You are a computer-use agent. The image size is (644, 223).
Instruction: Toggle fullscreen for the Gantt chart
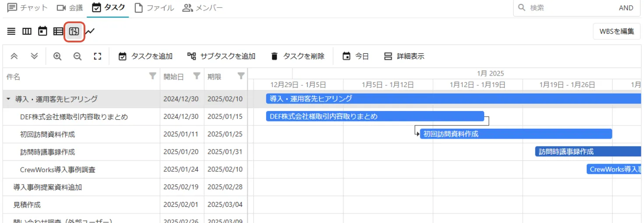[98, 56]
